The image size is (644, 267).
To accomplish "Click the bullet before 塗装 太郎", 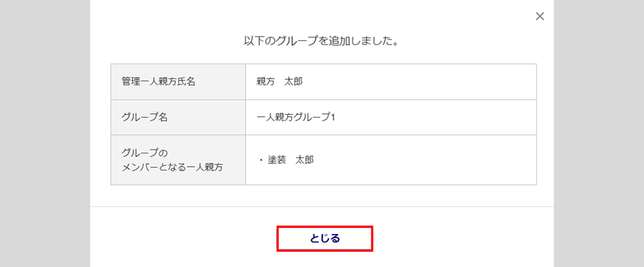I will tap(261, 161).
